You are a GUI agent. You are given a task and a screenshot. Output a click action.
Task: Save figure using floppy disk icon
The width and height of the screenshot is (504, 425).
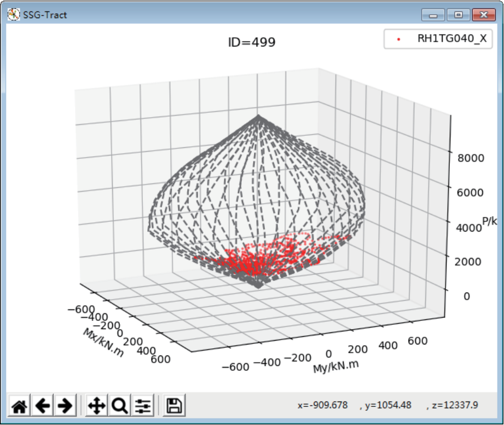coord(175,406)
